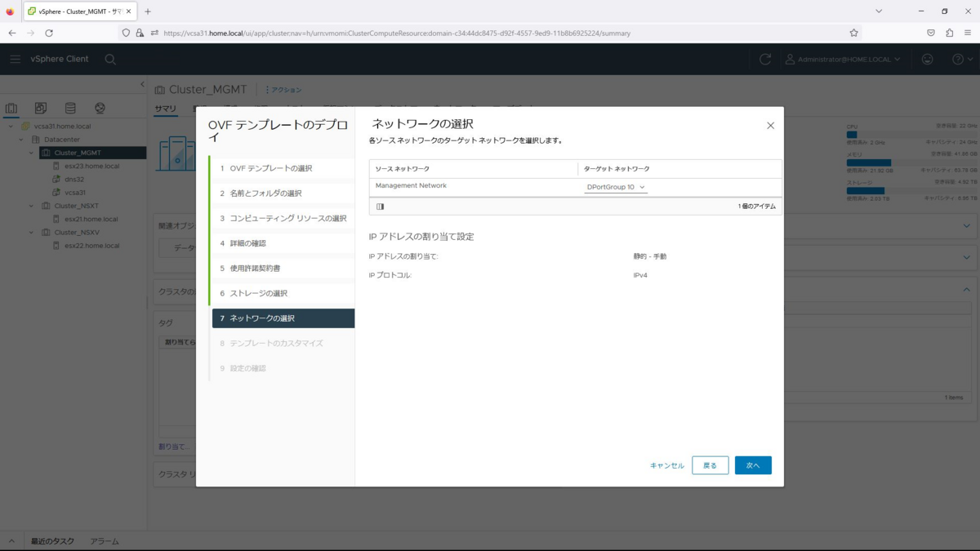Open the サマリ tab
Viewport: 980px width, 551px height.
pos(165,109)
